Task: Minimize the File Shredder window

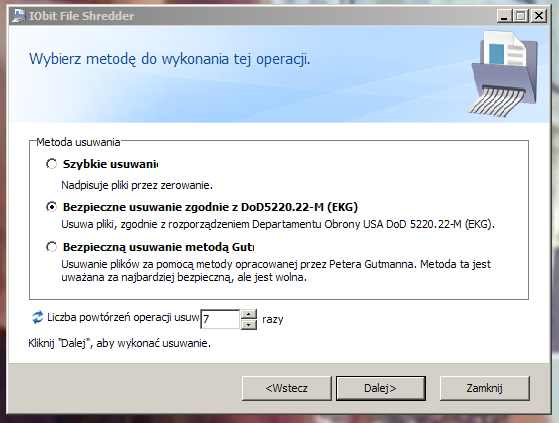Action: pyautogui.click(x=504, y=16)
